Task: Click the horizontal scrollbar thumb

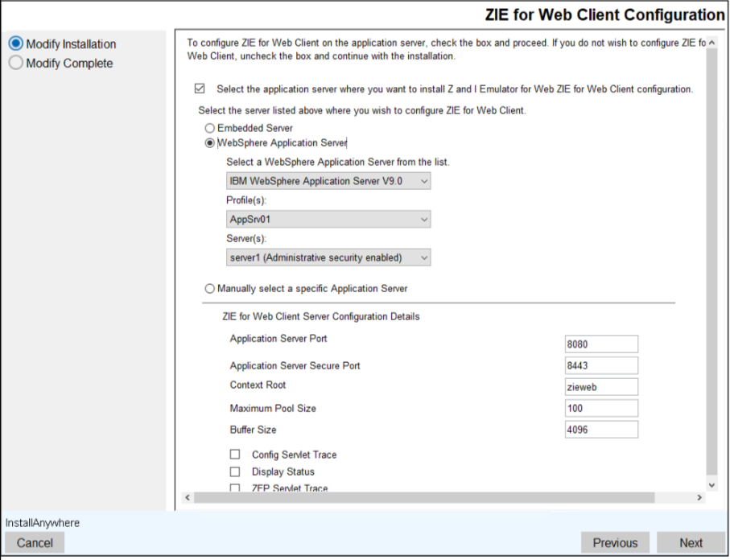Action: [424, 497]
